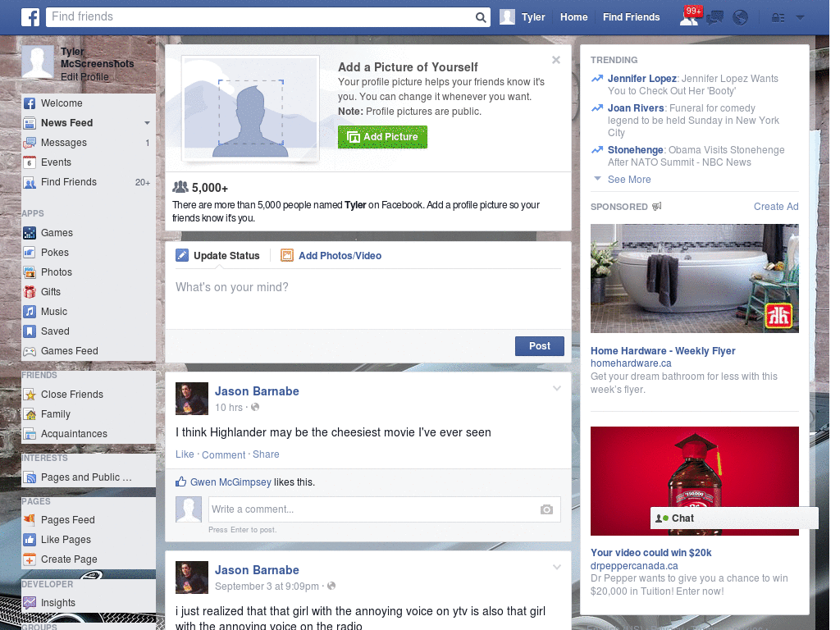Dismiss the Add a Picture card
This screenshot has height=630, width=840.
pyautogui.click(x=556, y=60)
